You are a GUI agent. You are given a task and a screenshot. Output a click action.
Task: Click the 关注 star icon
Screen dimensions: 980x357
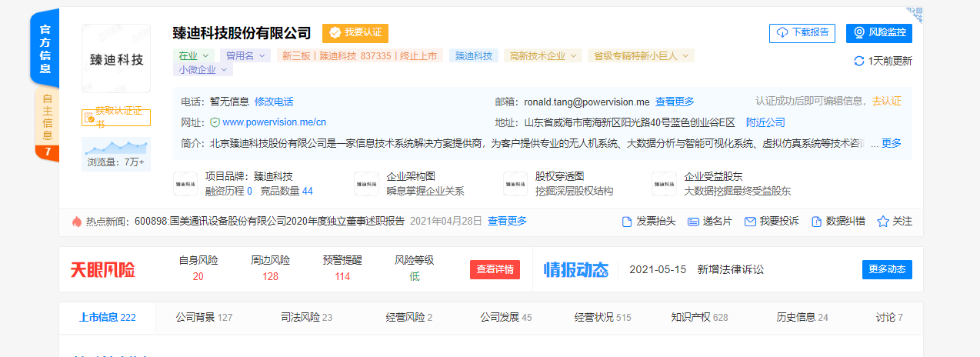[x=883, y=222]
